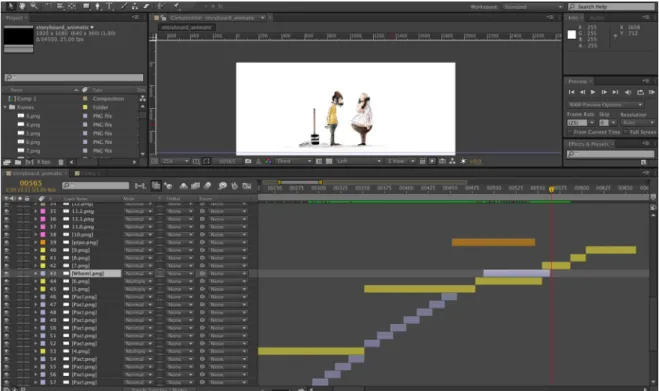This screenshot has height=391, width=659.
Task: Select the Clone Stamp tool
Action: pos(135,6)
